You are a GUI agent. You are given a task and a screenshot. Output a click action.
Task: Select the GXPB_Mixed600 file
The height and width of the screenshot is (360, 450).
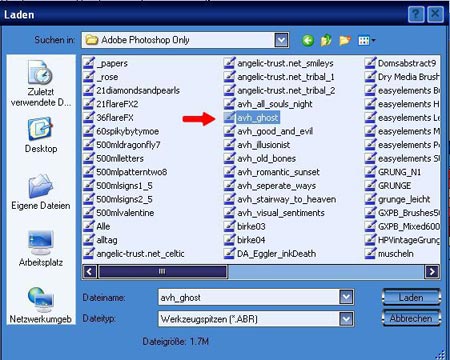click(x=402, y=226)
